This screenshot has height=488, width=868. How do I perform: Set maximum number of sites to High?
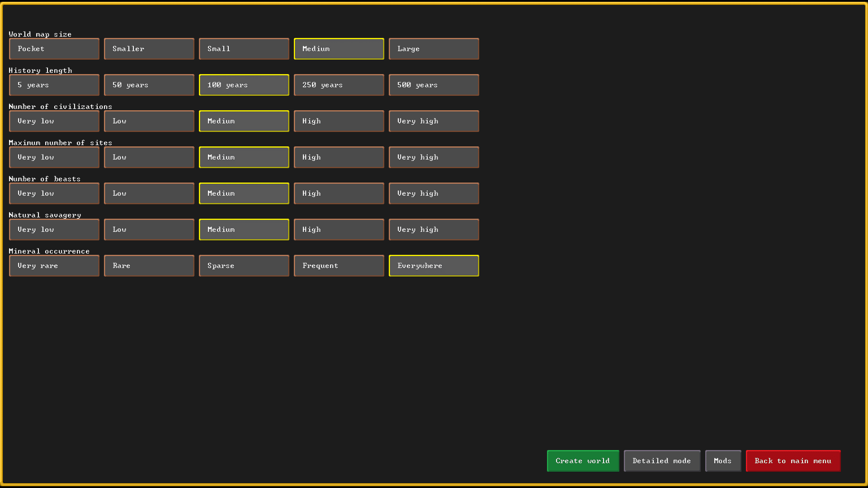[339, 157]
